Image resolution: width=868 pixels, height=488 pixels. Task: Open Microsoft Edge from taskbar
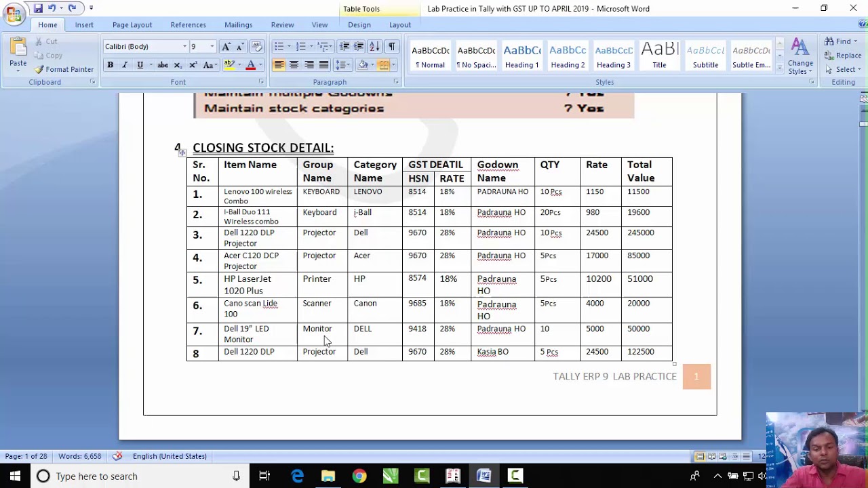[297, 476]
